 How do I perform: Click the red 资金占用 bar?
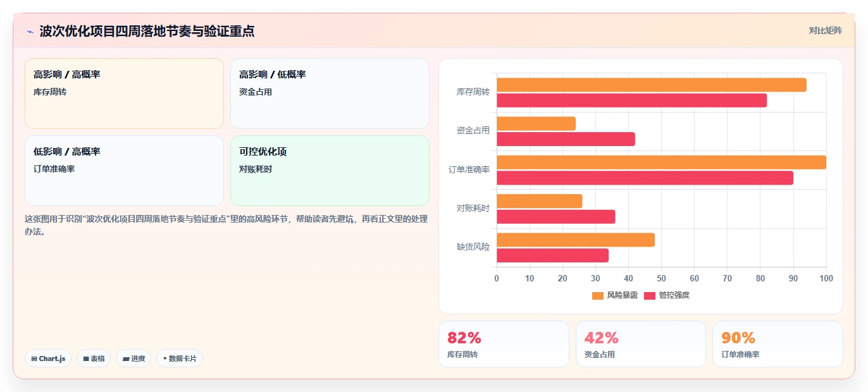click(566, 139)
